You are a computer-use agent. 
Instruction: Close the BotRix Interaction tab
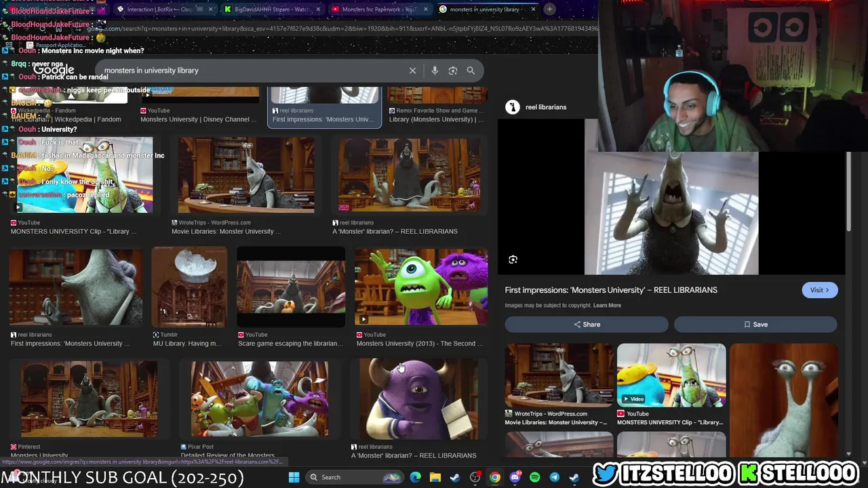(210, 9)
